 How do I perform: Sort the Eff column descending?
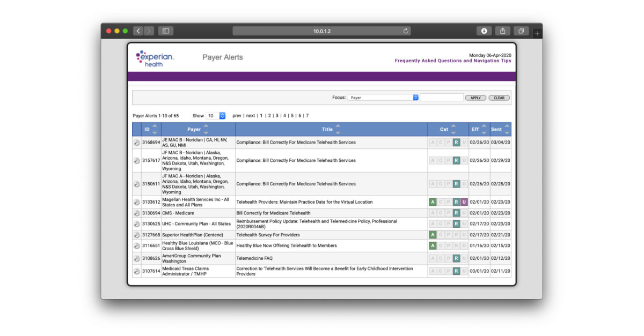(484, 132)
